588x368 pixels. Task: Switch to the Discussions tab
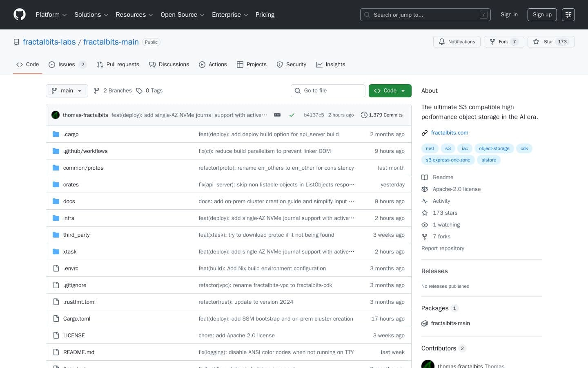(169, 65)
